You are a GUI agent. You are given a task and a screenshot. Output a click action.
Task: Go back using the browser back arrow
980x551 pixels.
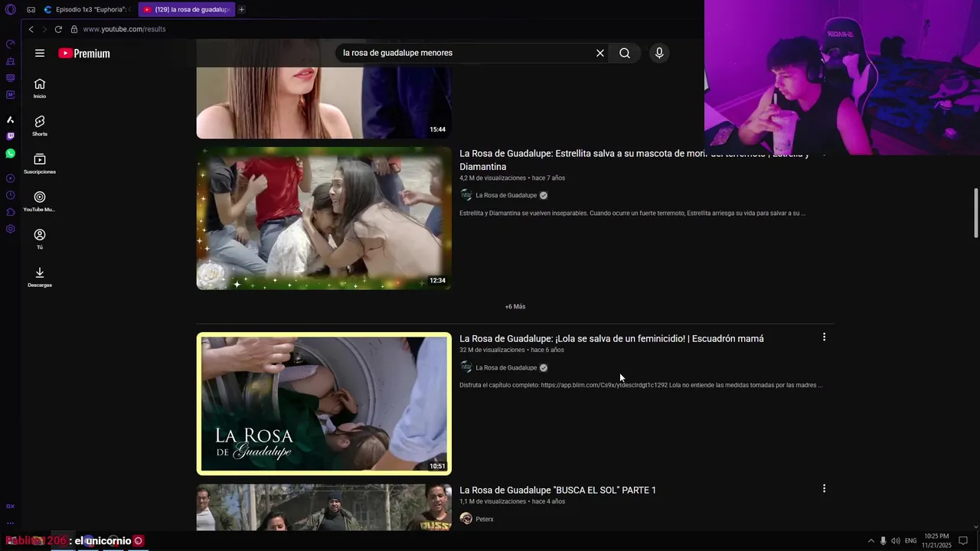31,29
